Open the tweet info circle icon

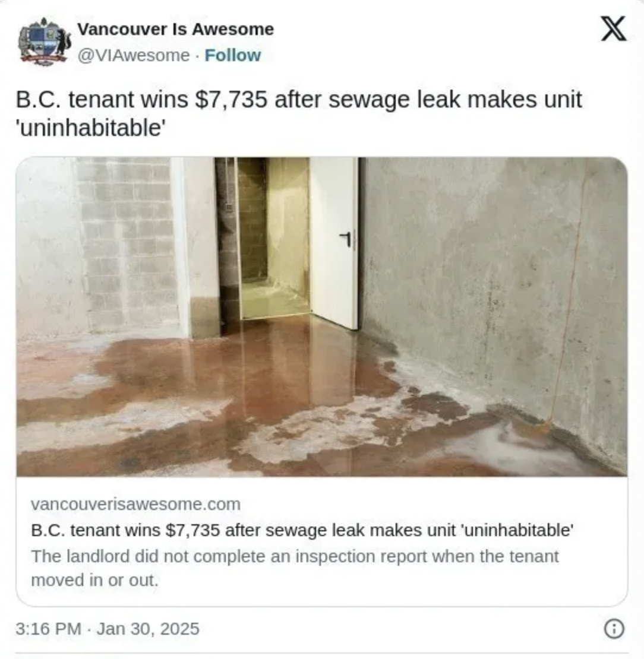pos(614,629)
